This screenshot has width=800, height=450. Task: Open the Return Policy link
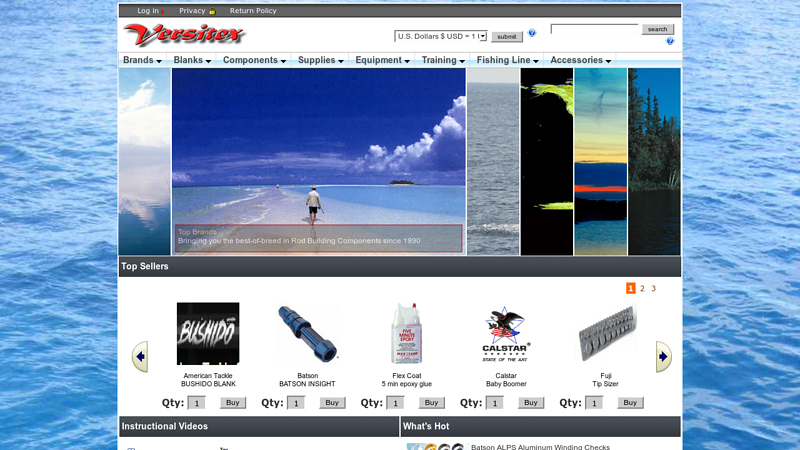[253, 11]
